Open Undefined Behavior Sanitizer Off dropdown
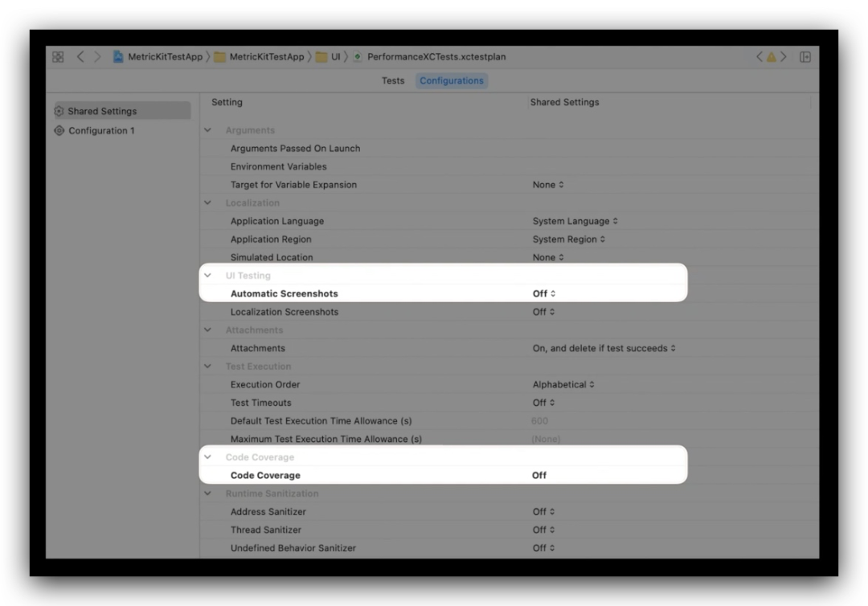Image resolution: width=868 pixels, height=606 pixels. (x=543, y=548)
